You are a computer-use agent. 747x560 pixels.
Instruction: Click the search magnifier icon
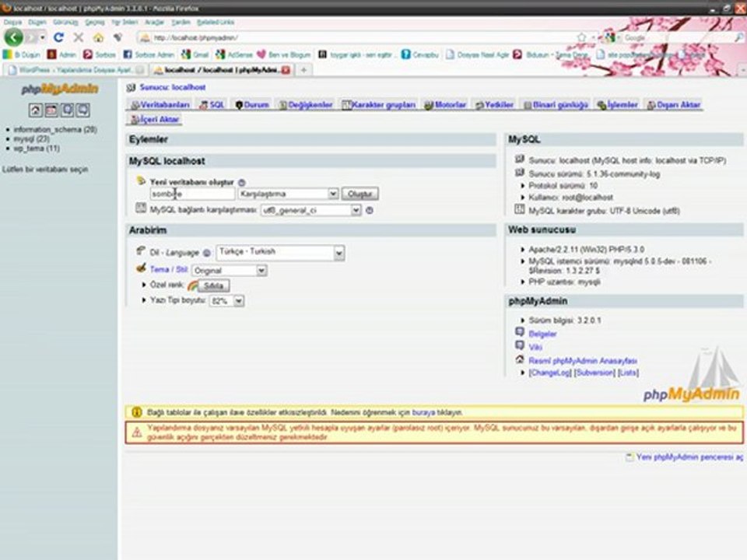(x=739, y=37)
